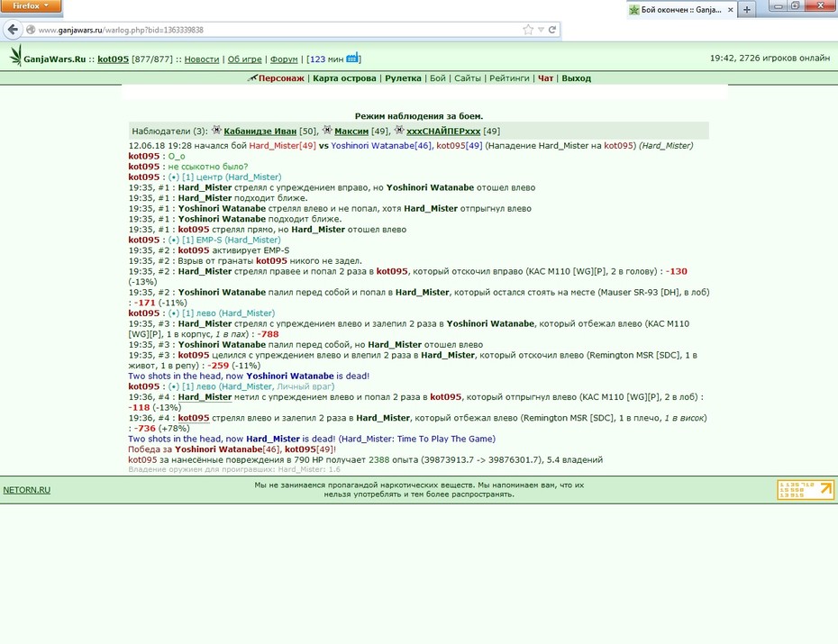This screenshot has width=838, height=644.
Task: Open observer Максим profile
Action: pyautogui.click(x=351, y=132)
